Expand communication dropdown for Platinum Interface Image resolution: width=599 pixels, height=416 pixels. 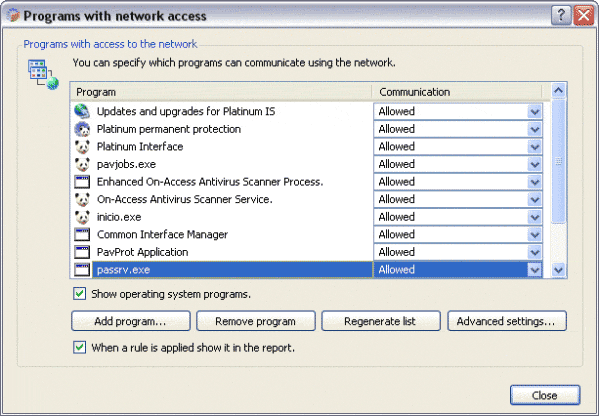[x=534, y=147]
